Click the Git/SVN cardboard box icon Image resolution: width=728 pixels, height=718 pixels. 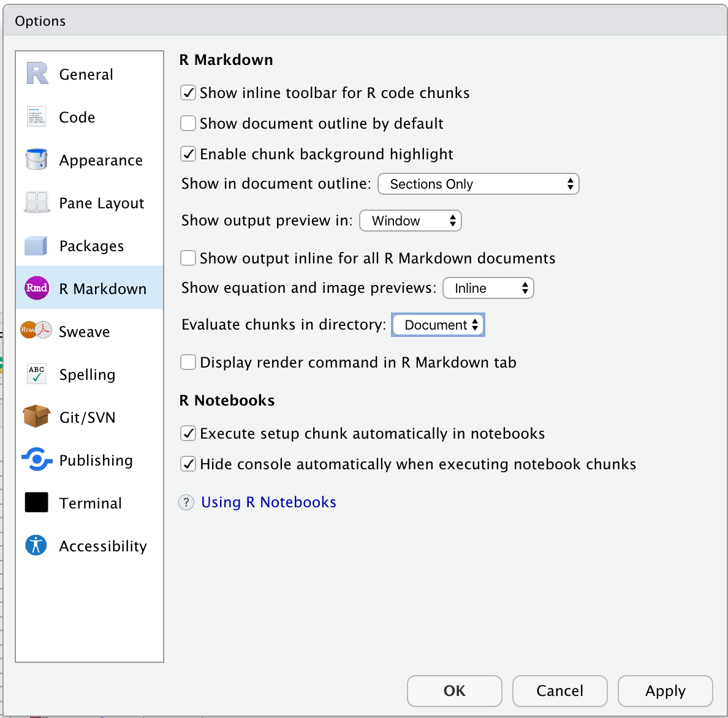(37, 416)
